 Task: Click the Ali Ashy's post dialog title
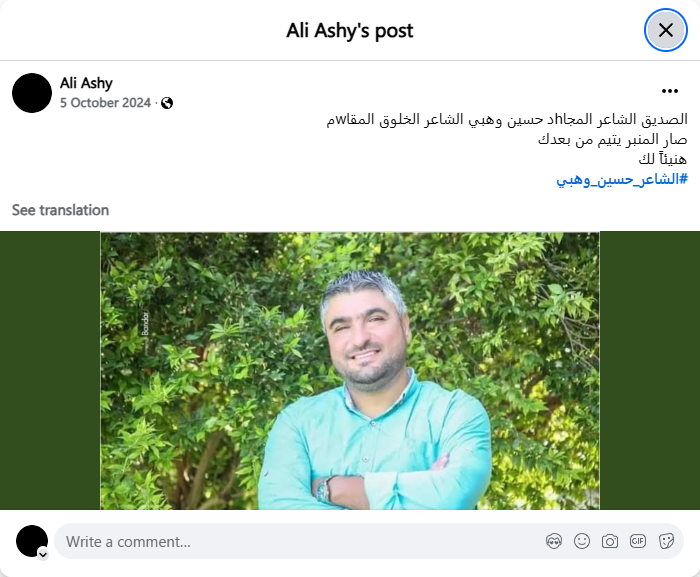350,31
